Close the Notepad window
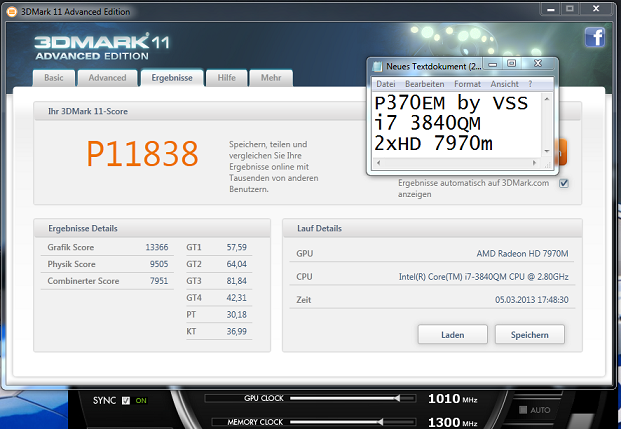Screen dimensions: 621x429 (537, 63)
